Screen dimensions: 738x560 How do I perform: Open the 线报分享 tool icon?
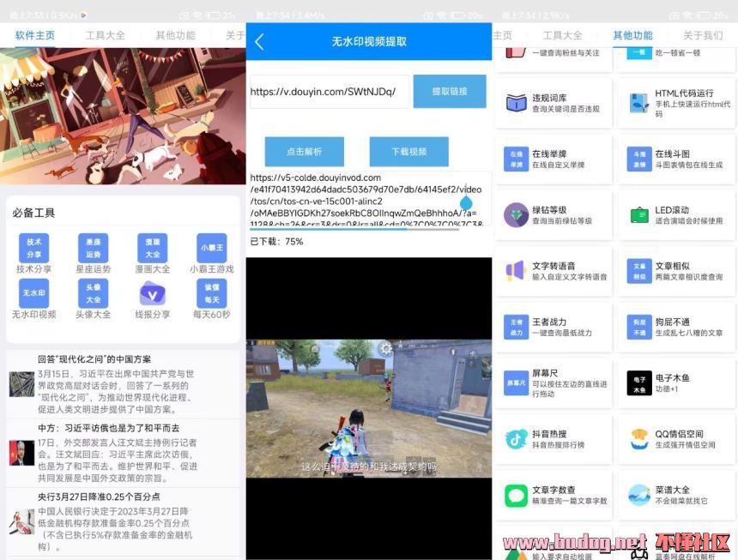click(152, 293)
